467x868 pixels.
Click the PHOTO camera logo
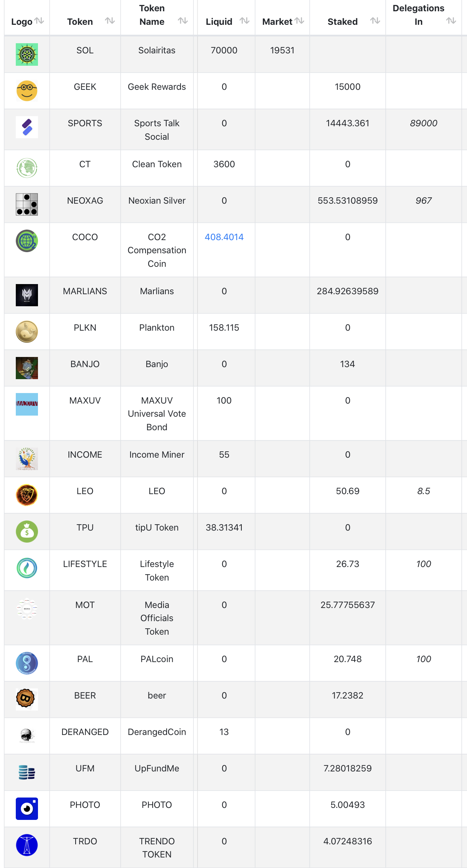tap(27, 809)
